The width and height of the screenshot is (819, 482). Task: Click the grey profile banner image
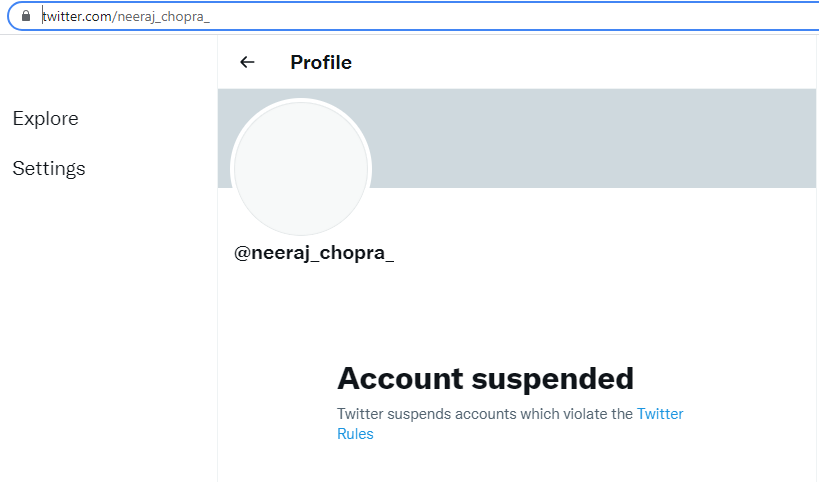point(590,138)
